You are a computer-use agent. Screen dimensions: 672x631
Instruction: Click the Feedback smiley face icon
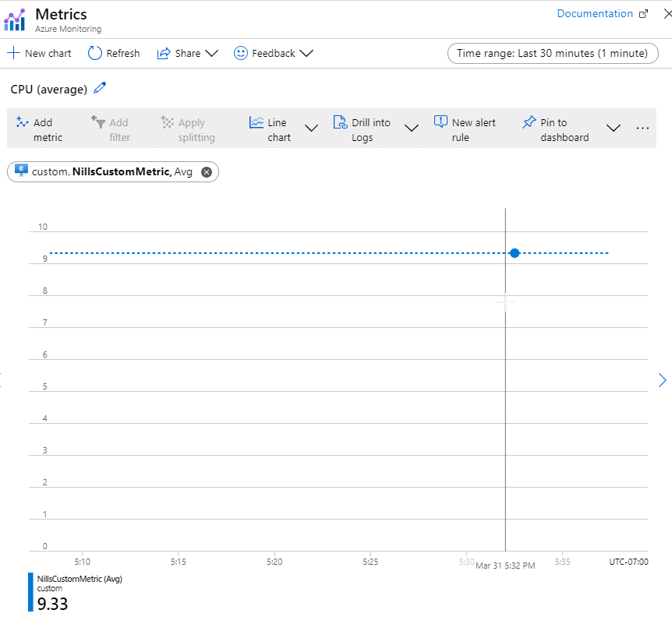240,53
